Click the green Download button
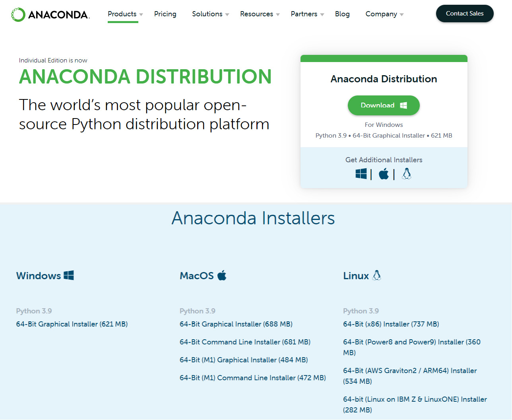Viewport: 512px width, 420px height. [x=384, y=105]
